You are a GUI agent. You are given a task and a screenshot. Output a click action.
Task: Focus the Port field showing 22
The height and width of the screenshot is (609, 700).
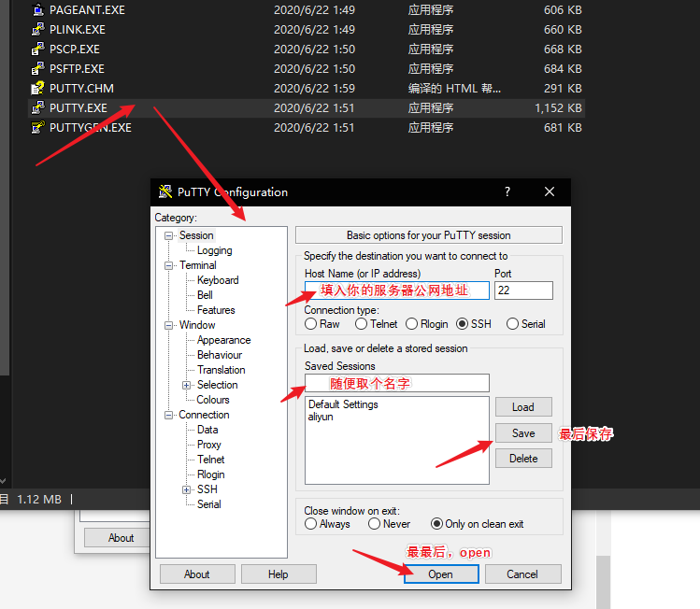pyautogui.click(x=523, y=290)
